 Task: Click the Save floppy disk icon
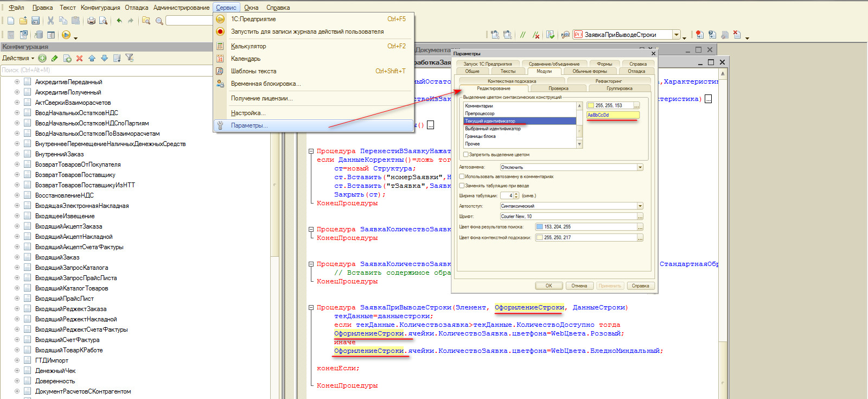[x=35, y=21]
